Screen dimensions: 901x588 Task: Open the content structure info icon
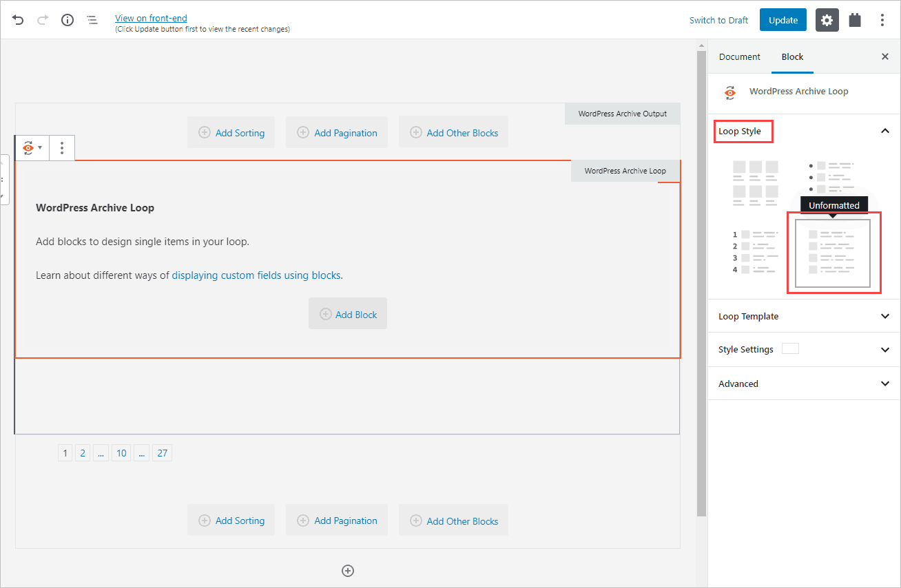coord(68,20)
